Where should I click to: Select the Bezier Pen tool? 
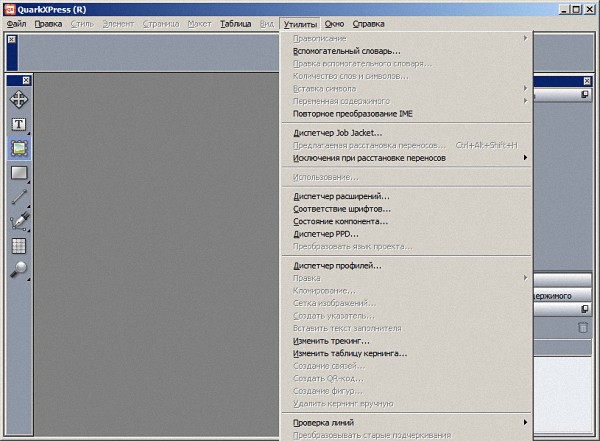(19, 221)
